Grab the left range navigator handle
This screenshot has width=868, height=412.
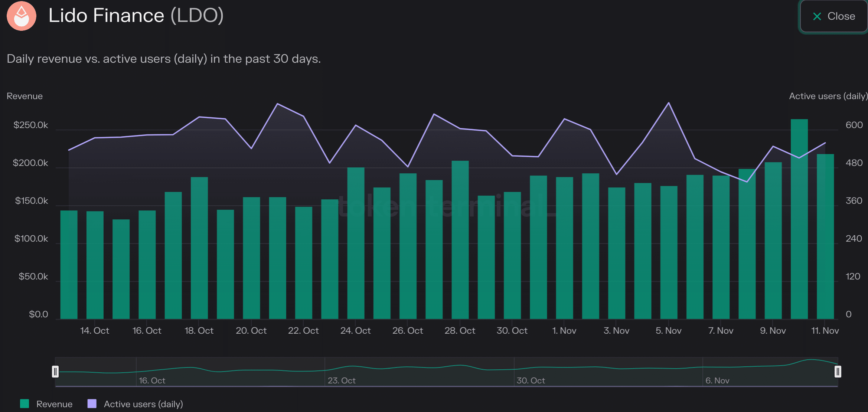[55, 372]
